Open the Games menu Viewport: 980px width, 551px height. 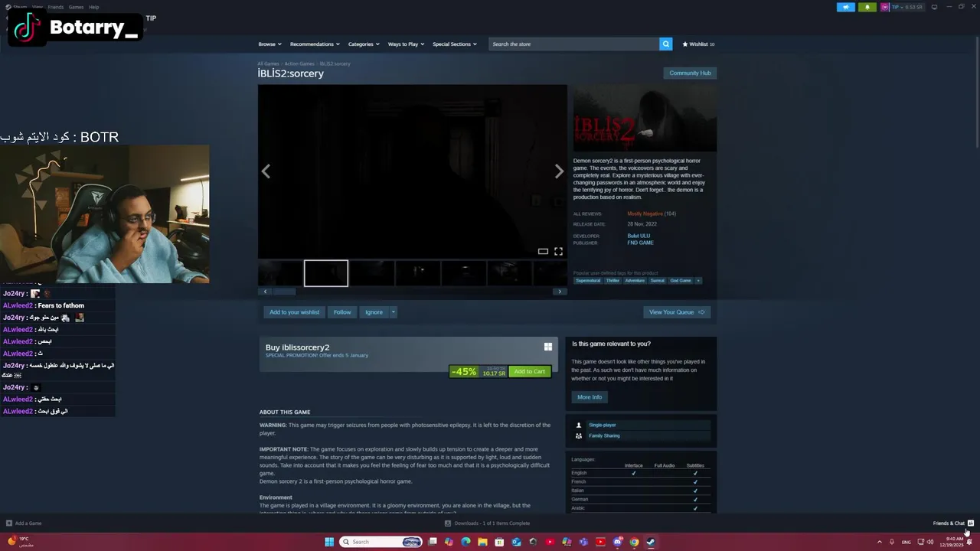76,7
